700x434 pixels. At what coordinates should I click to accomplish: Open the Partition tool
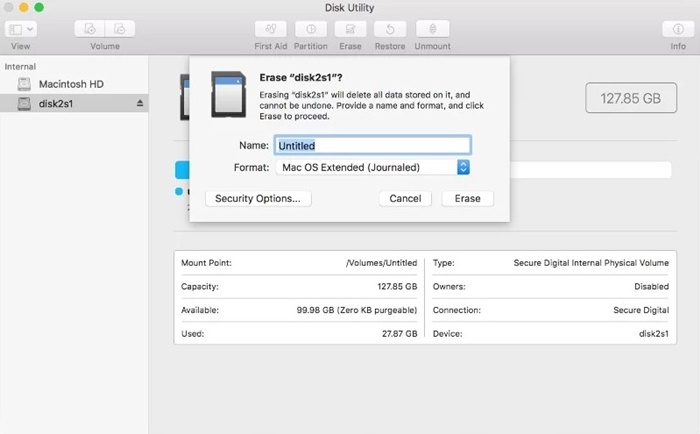[311, 29]
